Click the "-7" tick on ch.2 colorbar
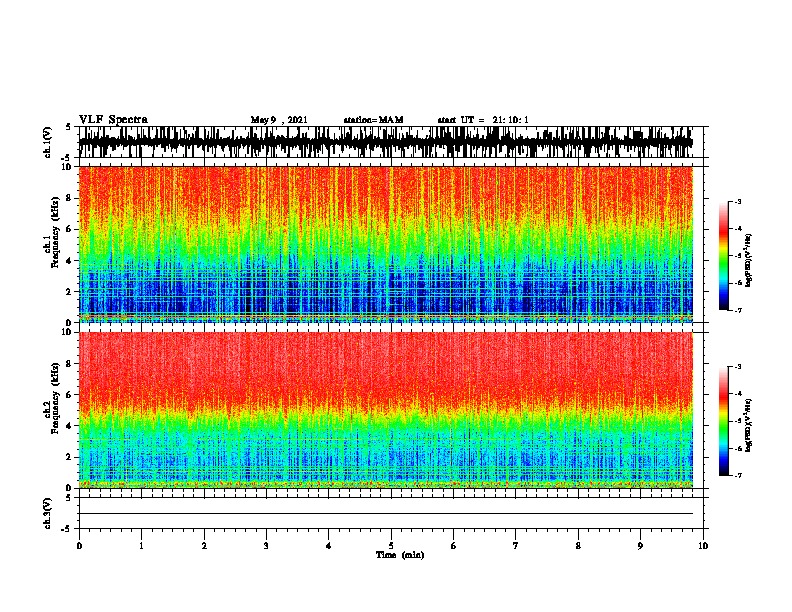792x612 pixels. pyautogui.click(x=738, y=475)
